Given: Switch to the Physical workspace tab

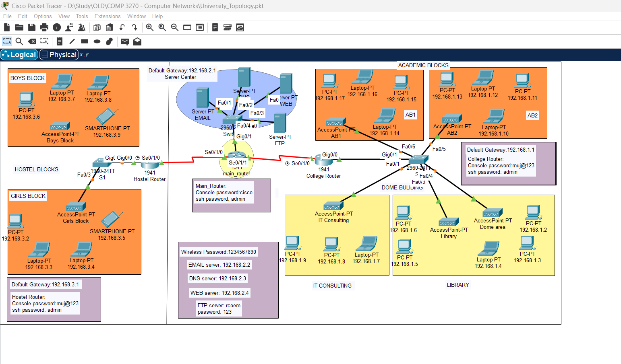Looking at the screenshot, I should point(59,55).
